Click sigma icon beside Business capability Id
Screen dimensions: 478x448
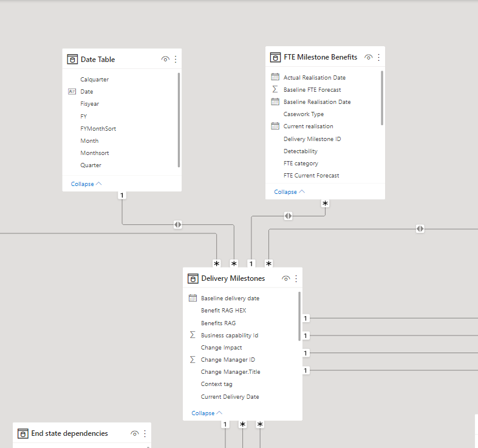pos(193,335)
